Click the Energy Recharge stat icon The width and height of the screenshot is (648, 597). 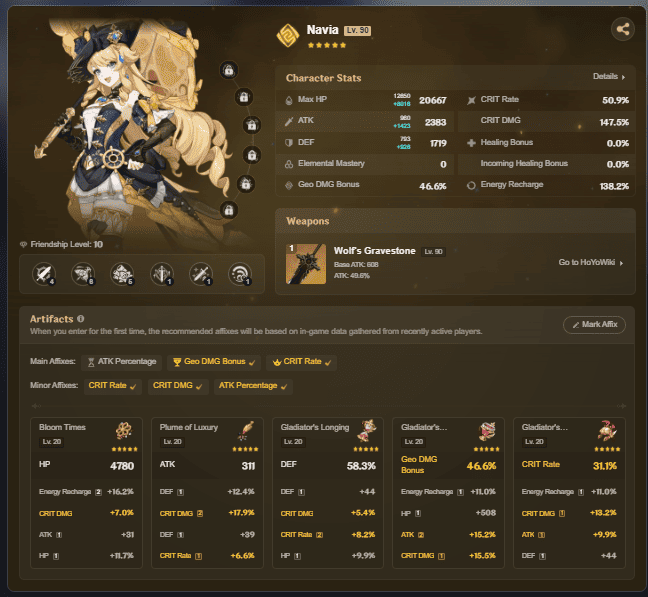tap(471, 186)
